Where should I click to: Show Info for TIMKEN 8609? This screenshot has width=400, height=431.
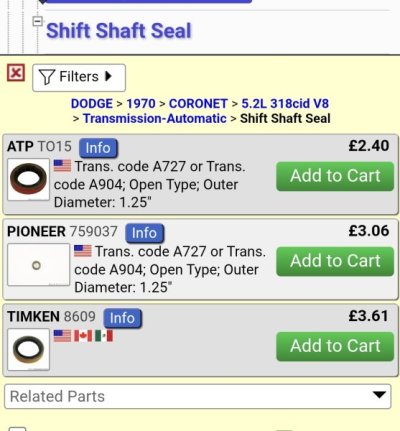(122, 318)
